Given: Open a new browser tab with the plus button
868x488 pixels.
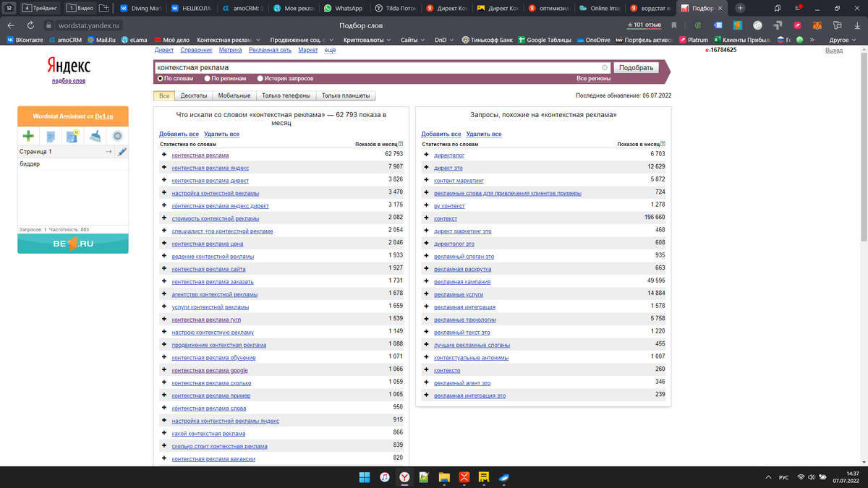Looking at the screenshot, I should pos(740,8).
